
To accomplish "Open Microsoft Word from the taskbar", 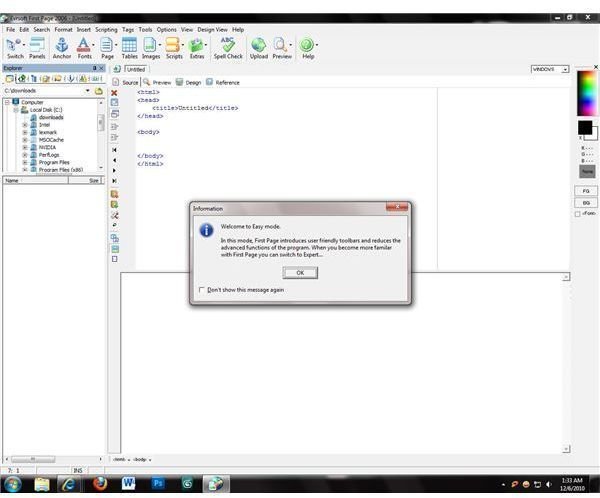I will (x=128, y=484).
